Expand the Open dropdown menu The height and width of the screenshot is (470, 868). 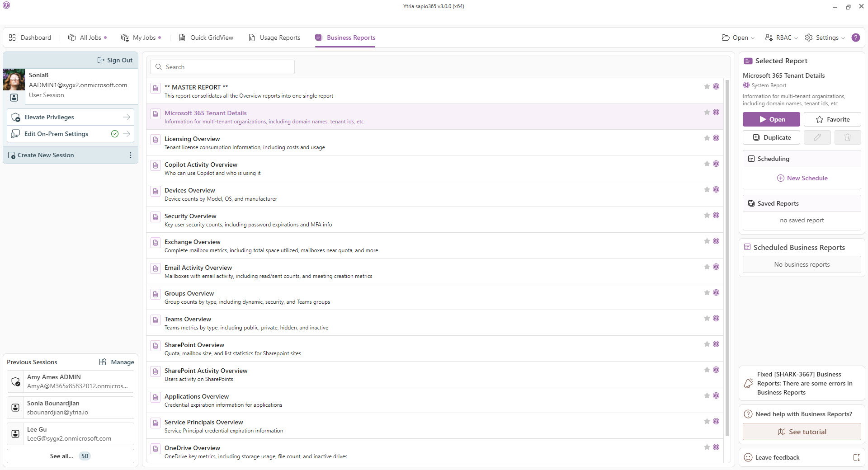tap(738, 38)
